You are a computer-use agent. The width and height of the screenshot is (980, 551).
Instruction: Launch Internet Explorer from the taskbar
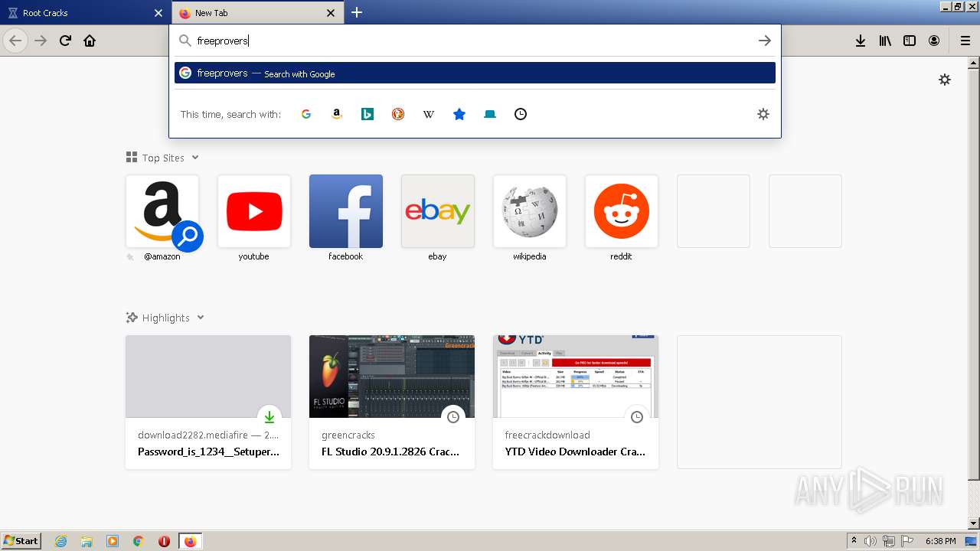[61, 541]
